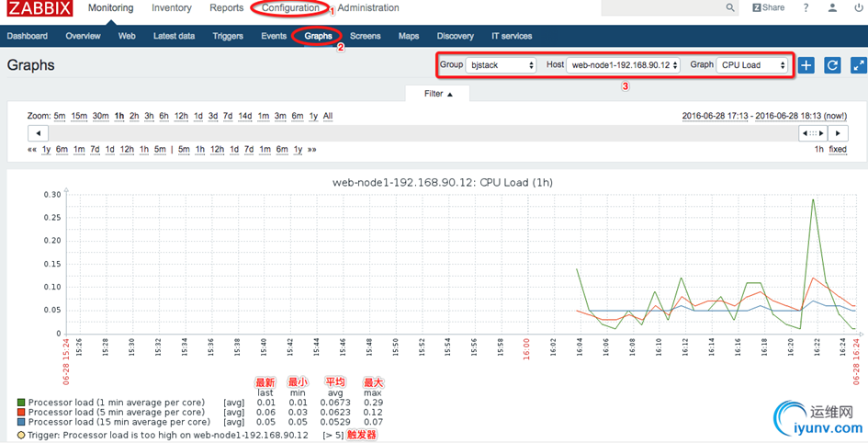868x443 pixels.
Task: Click the Graphs page heading
Action: [x=31, y=65]
